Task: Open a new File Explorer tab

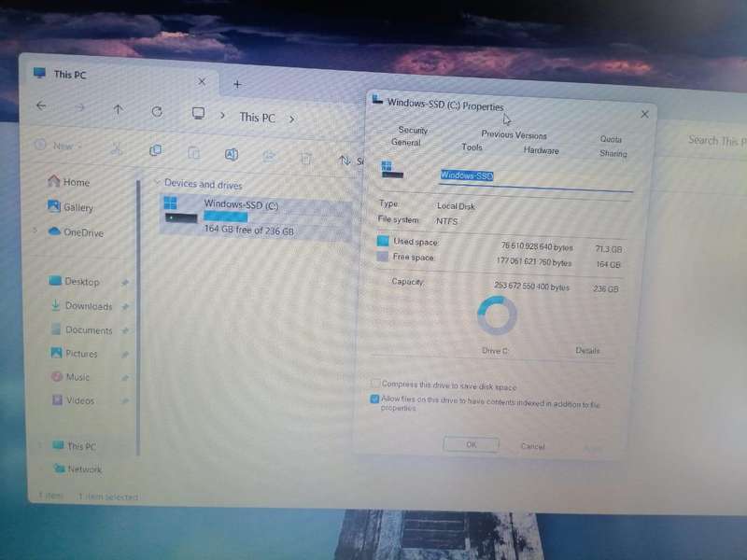Action: tap(237, 84)
